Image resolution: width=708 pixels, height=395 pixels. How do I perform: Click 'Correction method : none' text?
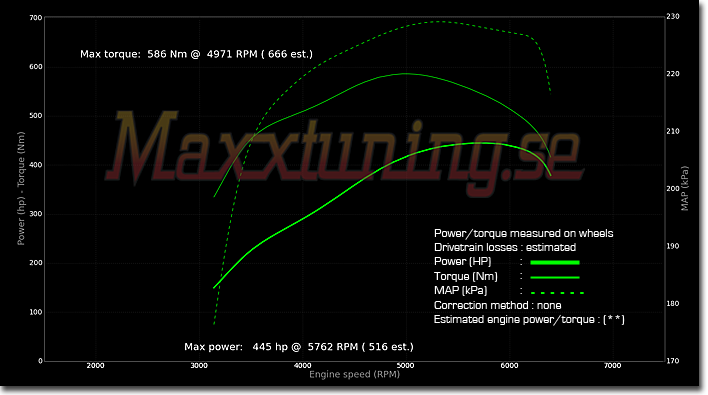click(498, 306)
